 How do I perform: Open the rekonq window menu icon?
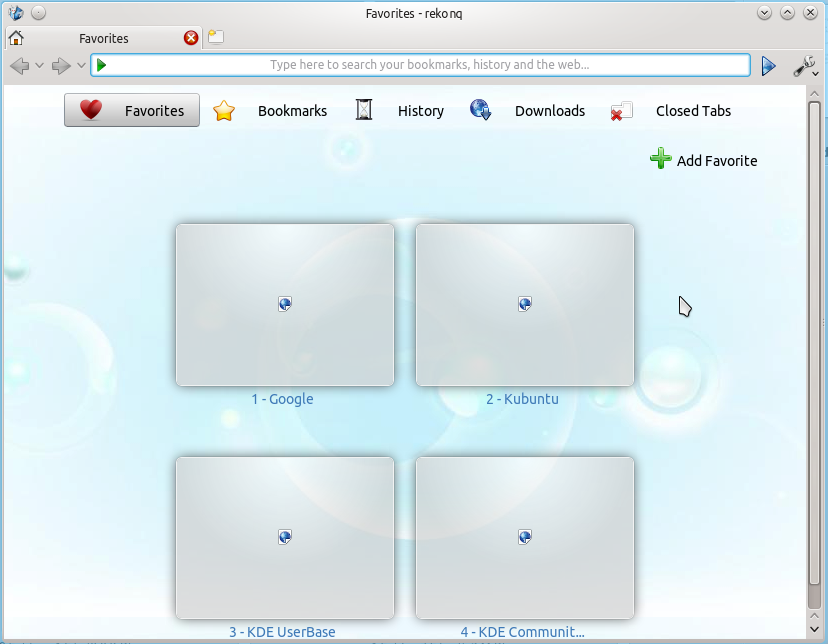pos(16,13)
